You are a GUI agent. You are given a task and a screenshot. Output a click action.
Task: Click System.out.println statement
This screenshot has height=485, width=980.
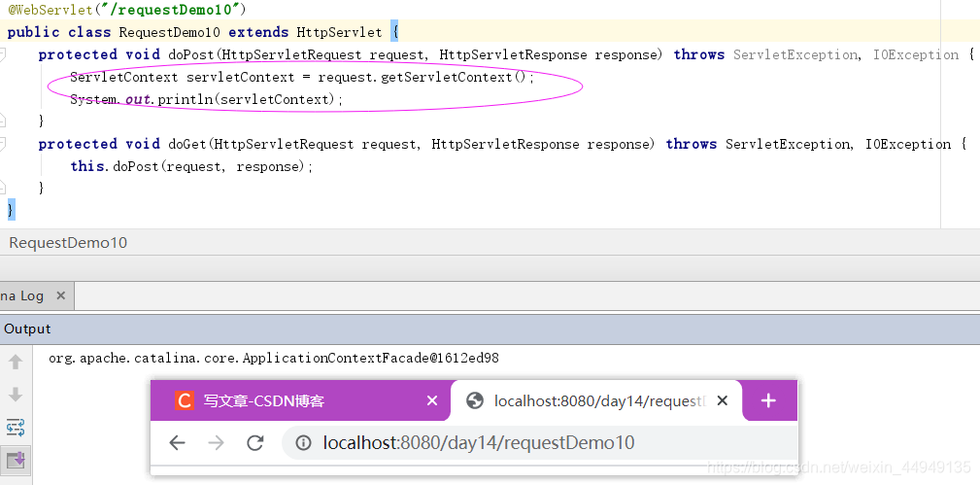coord(207,99)
